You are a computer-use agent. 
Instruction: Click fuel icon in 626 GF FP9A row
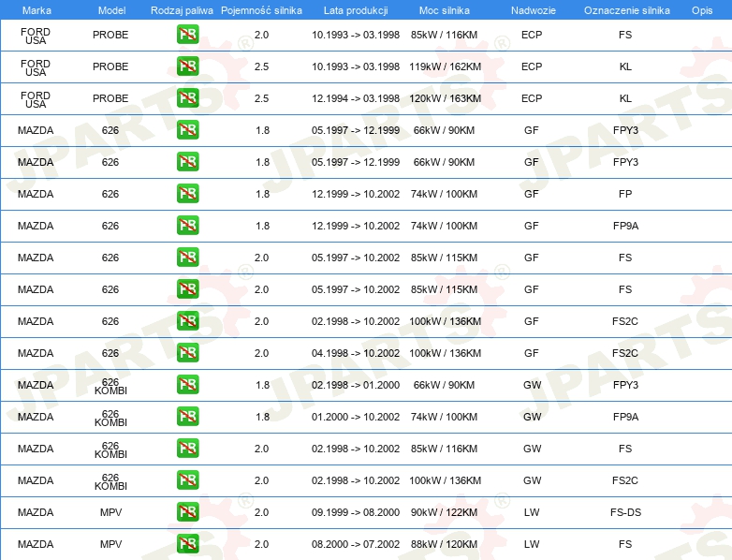(x=187, y=225)
